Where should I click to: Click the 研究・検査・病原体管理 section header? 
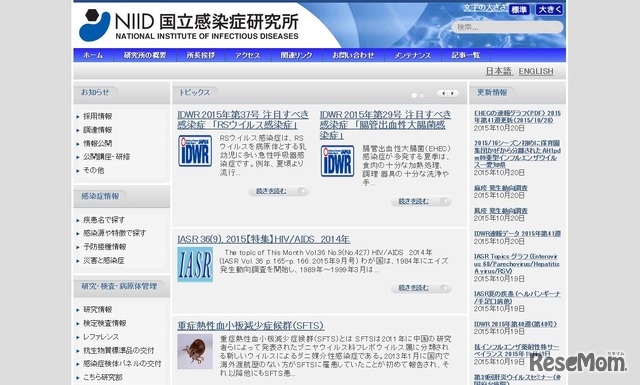coord(119,287)
